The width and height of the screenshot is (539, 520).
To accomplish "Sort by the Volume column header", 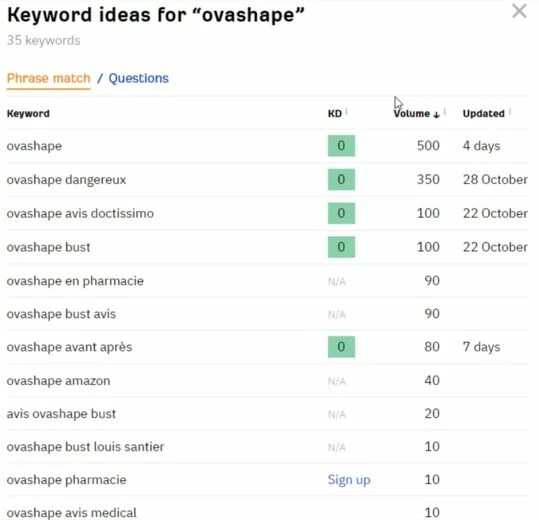I will click(x=411, y=113).
